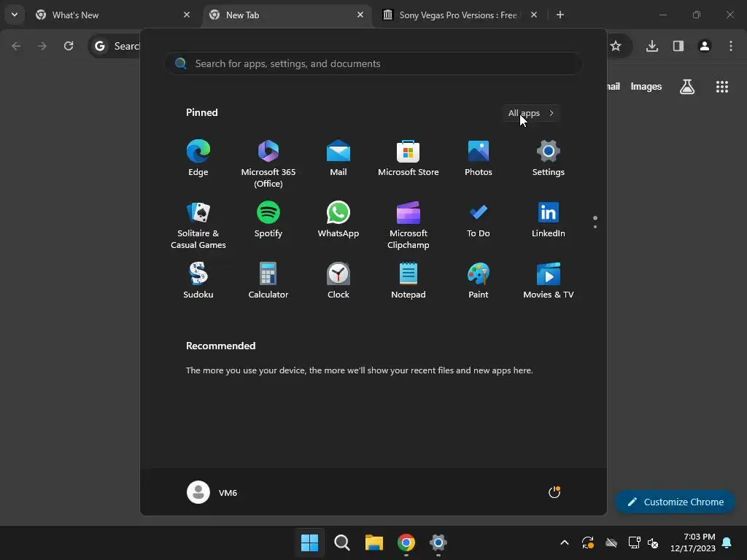Open Calculator

pyautogui.click(x=268, y=281)
